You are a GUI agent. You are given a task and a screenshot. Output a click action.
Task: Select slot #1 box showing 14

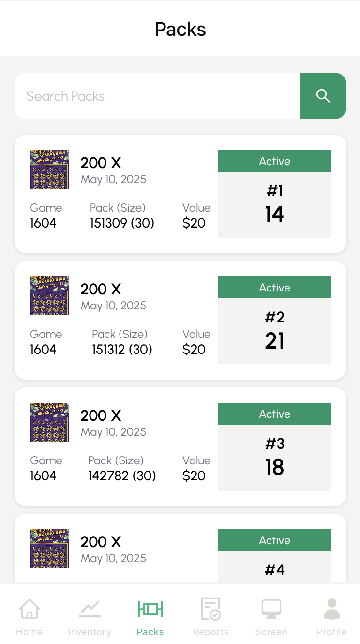pos(274,205)
